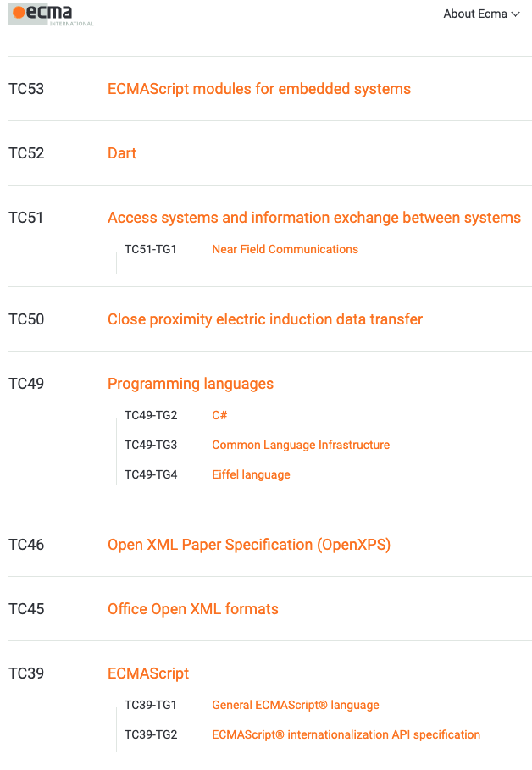Open ECMAScript modules for embedded systems link
Screen dimensions: 532x770
point(259,89)
